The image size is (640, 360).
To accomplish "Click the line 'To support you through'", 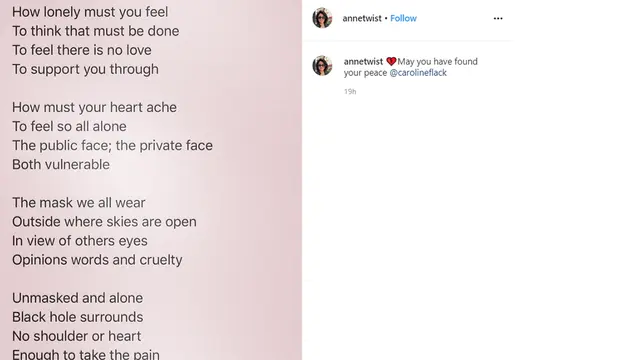I will 85,69.
